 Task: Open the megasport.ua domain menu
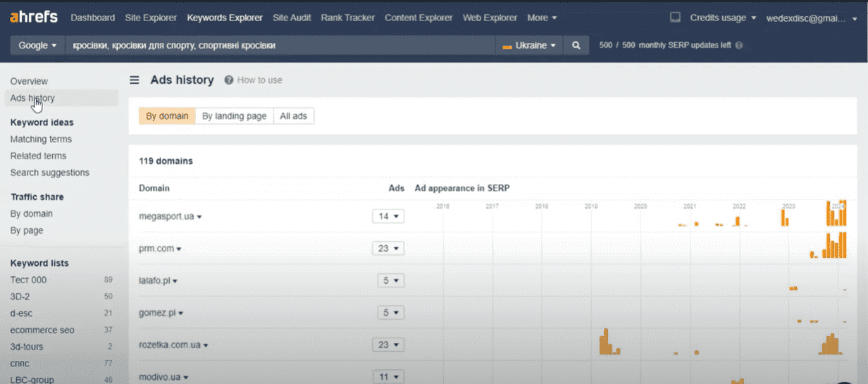pyautogui.click(x=170, y=216)
